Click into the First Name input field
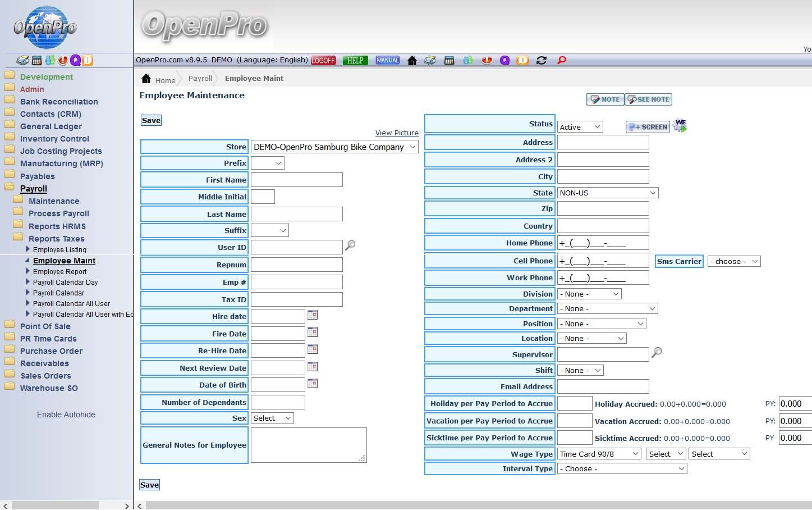This screenshot has width=812, height=510. click(296, 180)
